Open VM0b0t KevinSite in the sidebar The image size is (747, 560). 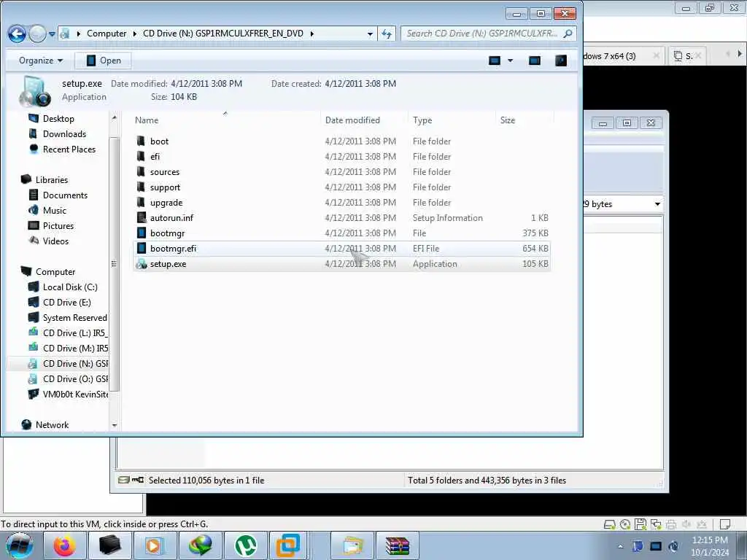75,394
